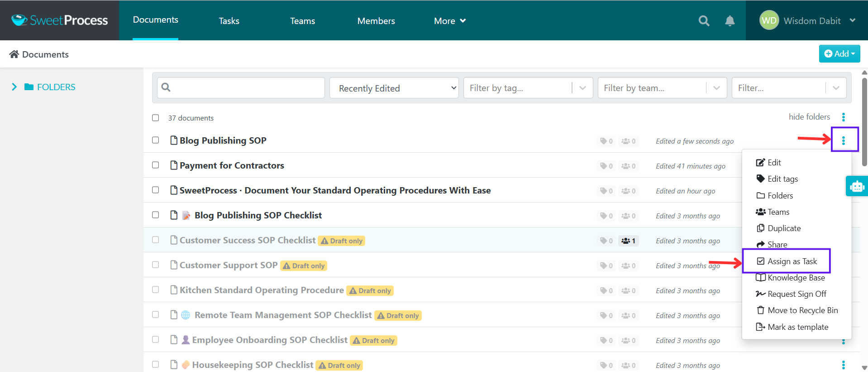Select Edit tags from the context menu
Viewport: 868px width, 372px height.
click(x=777, y=179)
